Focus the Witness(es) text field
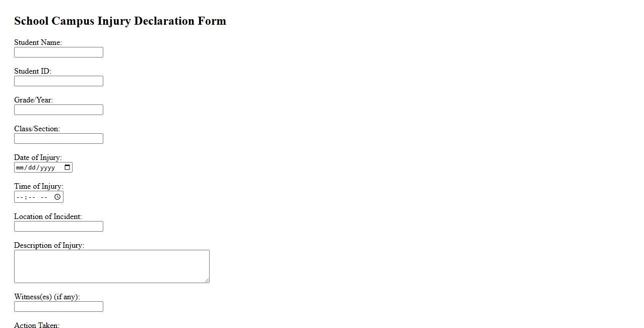The width and height of the screenshot is (644, 328). coord(58,307)
